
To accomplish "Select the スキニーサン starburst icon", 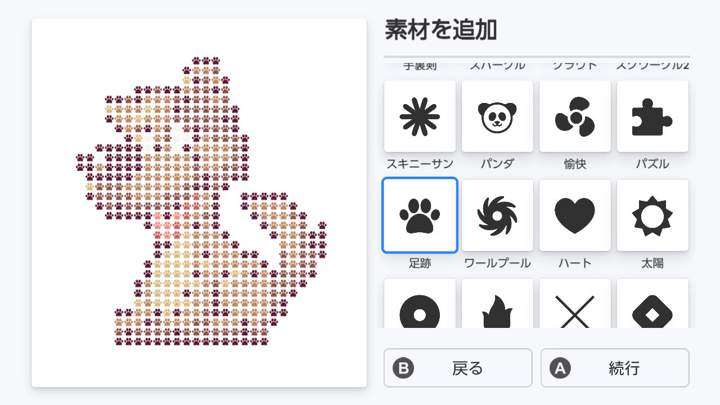I will tap(420, 117).
